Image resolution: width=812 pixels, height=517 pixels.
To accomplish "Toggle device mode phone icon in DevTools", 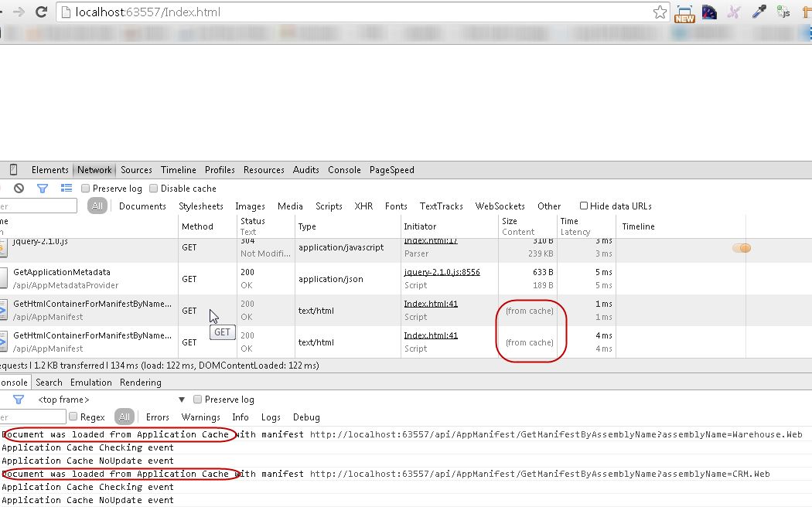I will pos(14,170).
